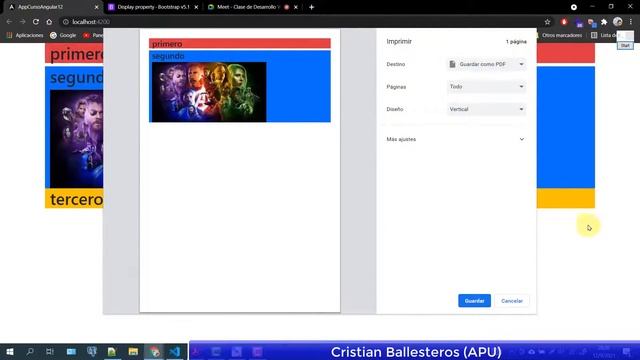Open the Google bookmark
This screenshot has height=360, width=640.
[x=63, y=36]
